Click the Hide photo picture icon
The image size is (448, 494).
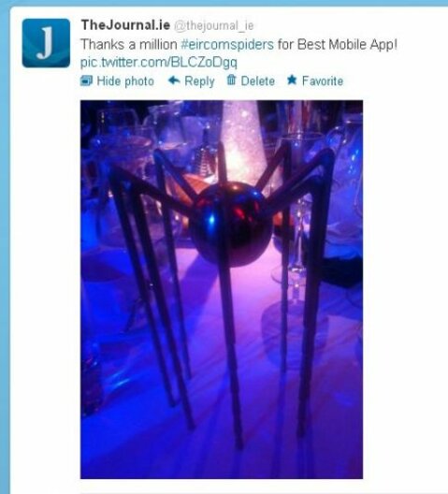click(x=86, y=80)
